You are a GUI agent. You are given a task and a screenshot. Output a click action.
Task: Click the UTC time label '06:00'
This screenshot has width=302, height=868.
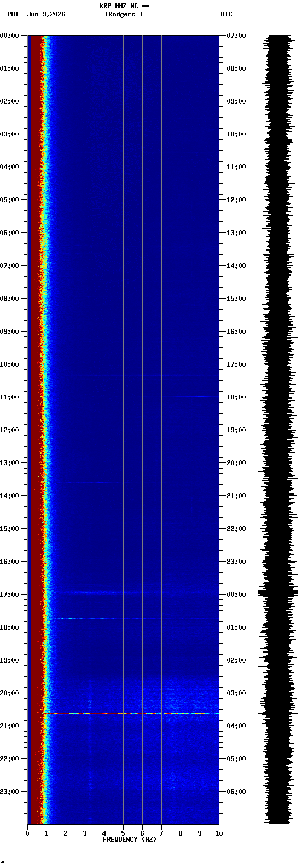[x=236, y=792]
